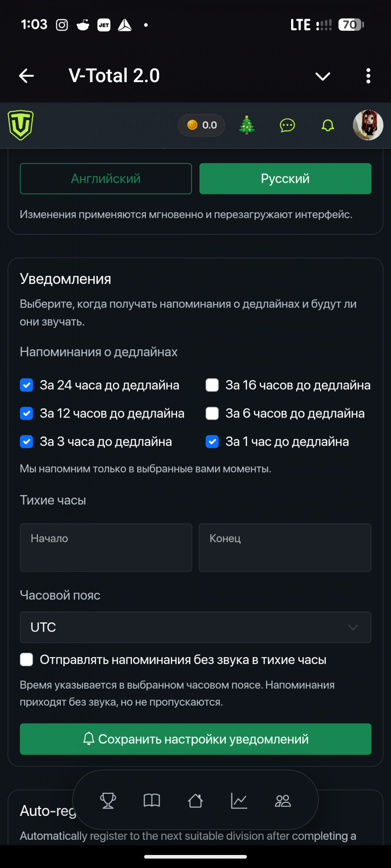
Task: Open the people group icon
Action: (x=283, y=801)
